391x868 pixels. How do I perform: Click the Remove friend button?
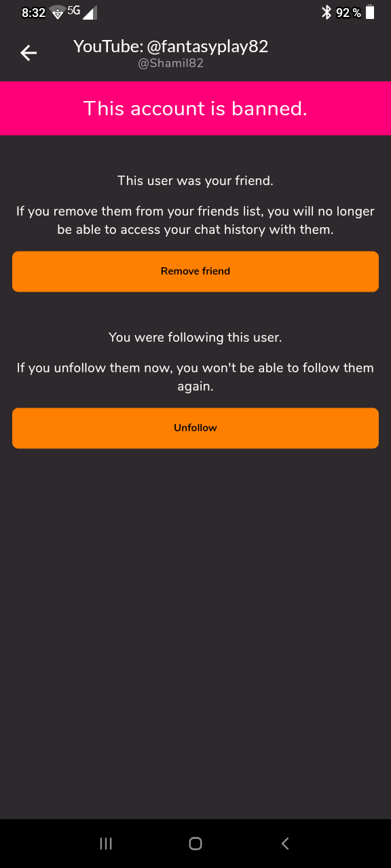pyautogui.click(x=195, y=271)
